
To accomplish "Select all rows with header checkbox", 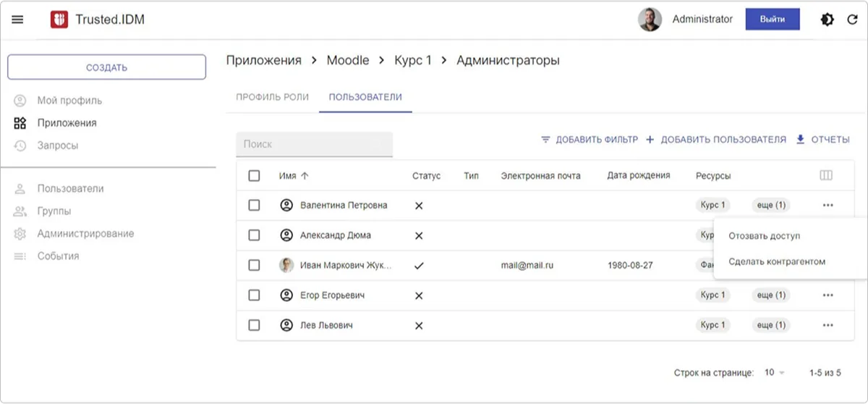I will [x=254, y=175].
